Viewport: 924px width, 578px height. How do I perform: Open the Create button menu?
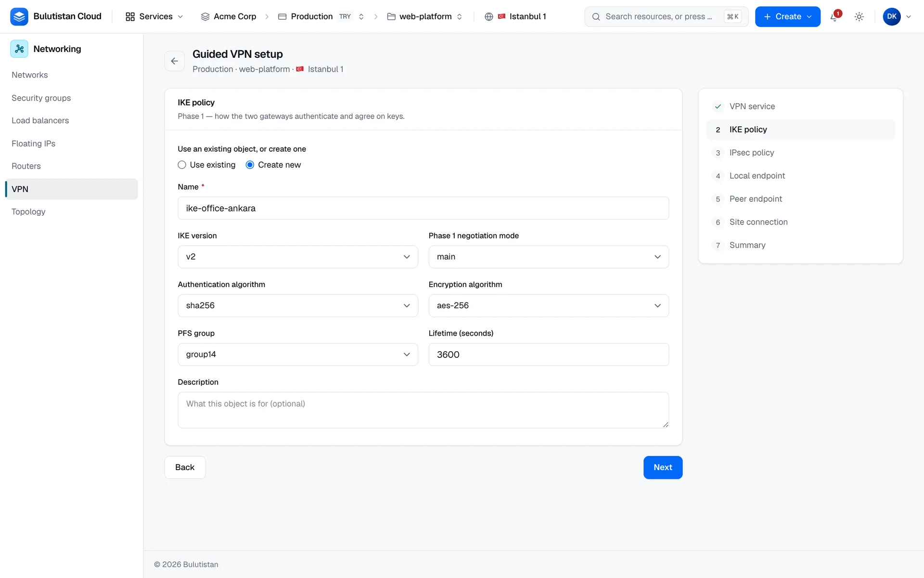point(787,16)
